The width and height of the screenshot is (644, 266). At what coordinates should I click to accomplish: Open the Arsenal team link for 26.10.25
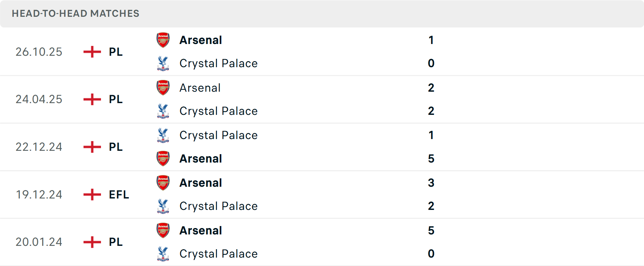201,40
